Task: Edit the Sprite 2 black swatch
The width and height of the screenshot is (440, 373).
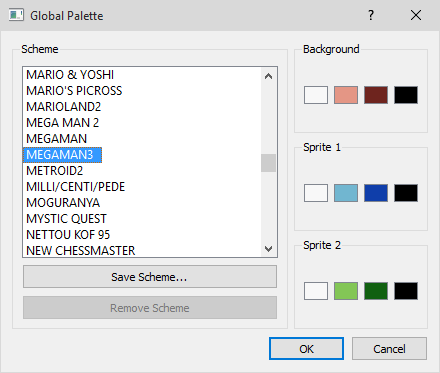Action: point(406,291)
